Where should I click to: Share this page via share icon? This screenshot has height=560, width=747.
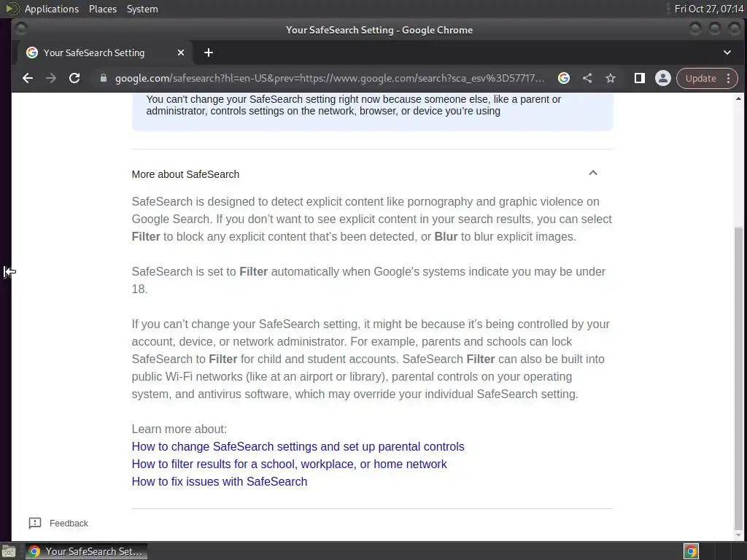pos(587,78)
